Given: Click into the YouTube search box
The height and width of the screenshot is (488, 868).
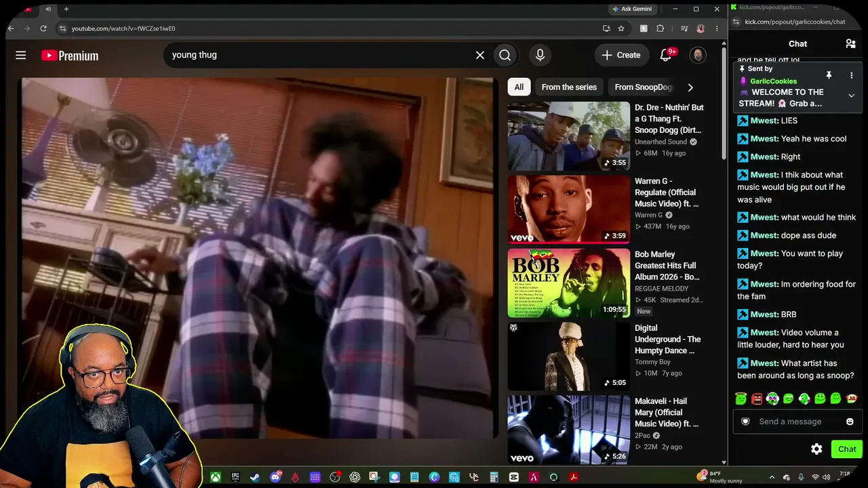Looking at the screenshot, I should pos(319,55).
